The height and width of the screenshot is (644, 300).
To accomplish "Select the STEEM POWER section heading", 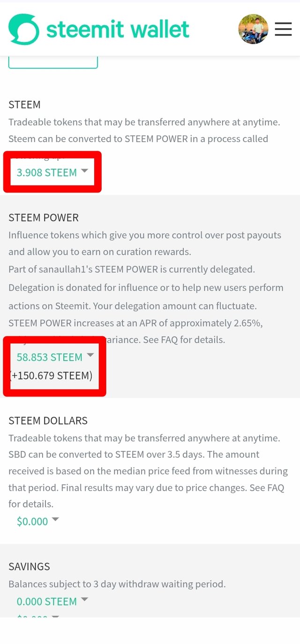I will pyautogui.click(x=44, y=218).
